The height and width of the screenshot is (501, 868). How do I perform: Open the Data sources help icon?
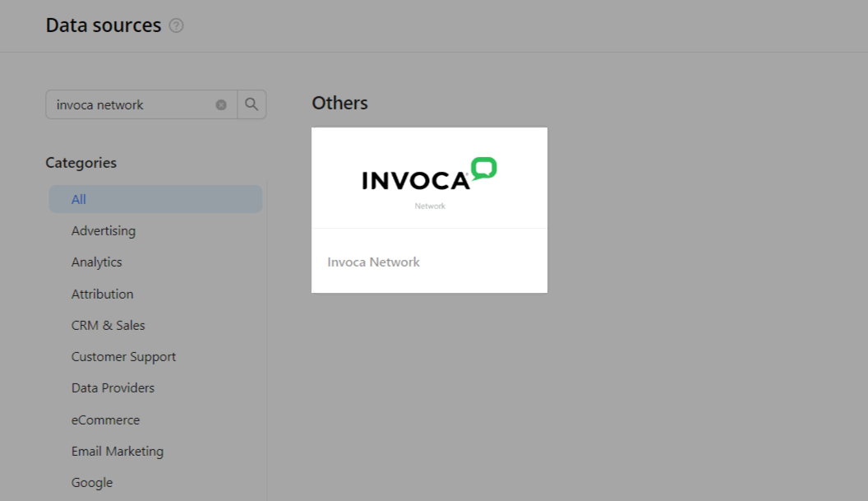click(176, 26)
